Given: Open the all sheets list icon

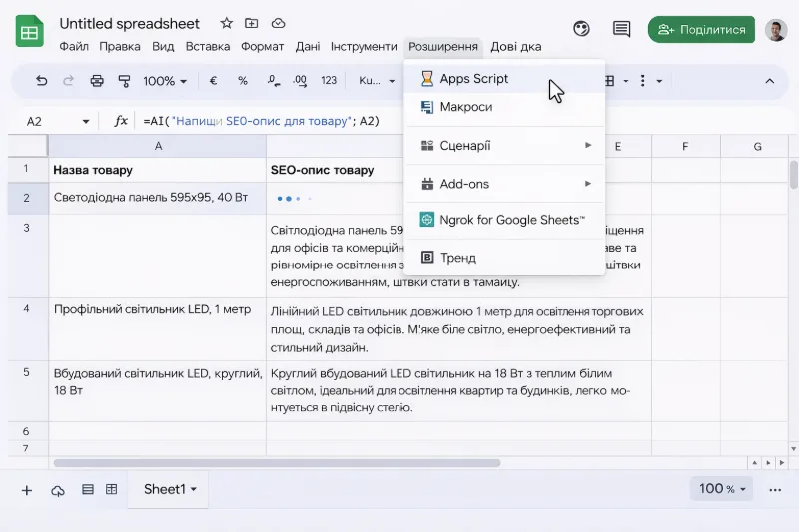Looking at the screenshot, I should [x=88, y=490].
